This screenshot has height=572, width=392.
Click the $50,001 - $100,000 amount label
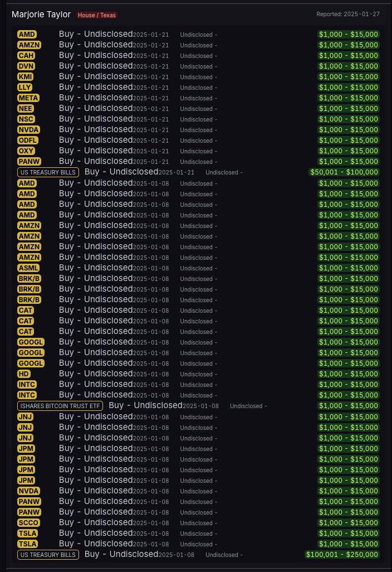[x=344, y=172]
